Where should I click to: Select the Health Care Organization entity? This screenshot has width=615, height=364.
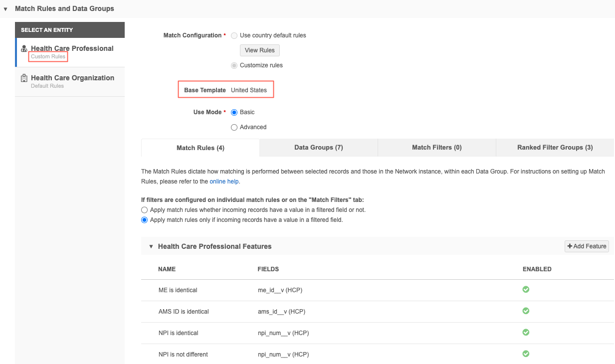click(x=72, y=78)
